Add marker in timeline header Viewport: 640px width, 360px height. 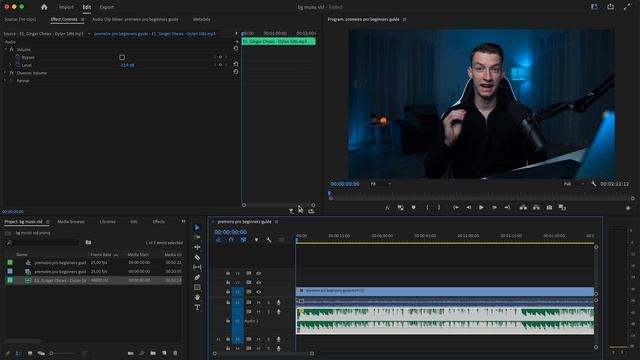pyautogui.click(x=256, y=240)
